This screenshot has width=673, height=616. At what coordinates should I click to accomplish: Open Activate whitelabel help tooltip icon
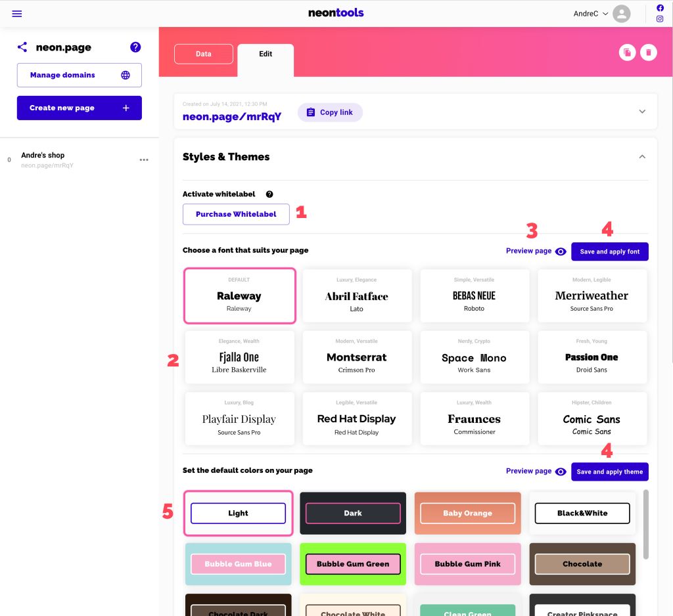pos(269,194)
